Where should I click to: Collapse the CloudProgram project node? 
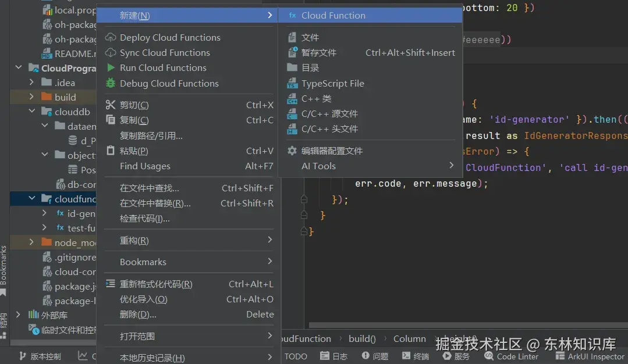point(19,67)
